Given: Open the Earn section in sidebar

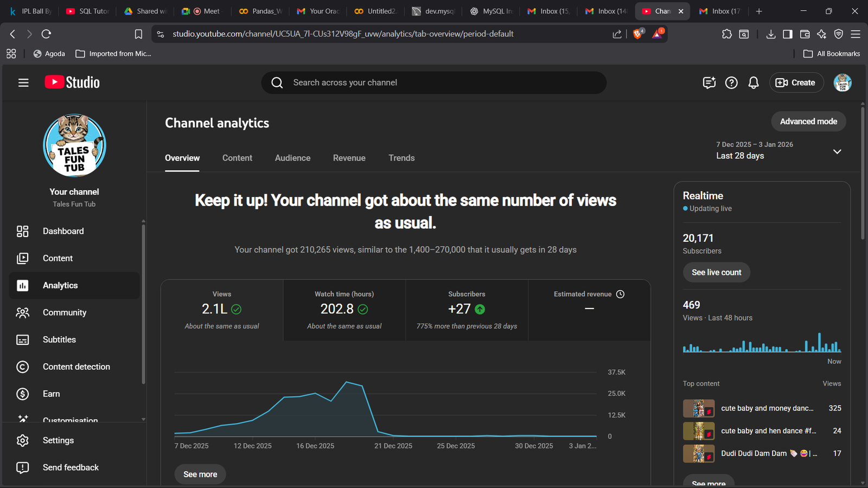Looking at the screenshot, I should pyautogui.click(x=52, y=394).
